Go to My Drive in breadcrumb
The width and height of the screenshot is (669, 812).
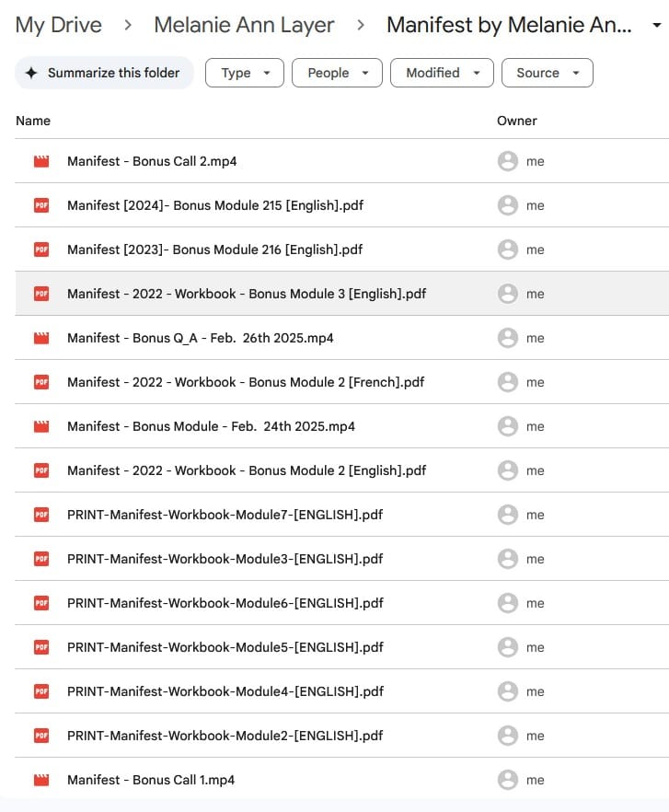pyautogui.click(x=59, y=25)
